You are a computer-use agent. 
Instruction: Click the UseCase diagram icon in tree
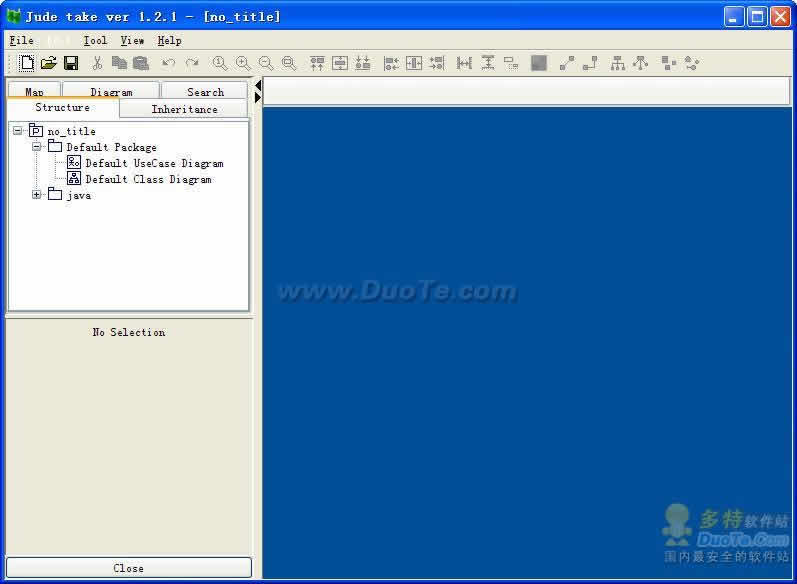[x=74, y=163]
